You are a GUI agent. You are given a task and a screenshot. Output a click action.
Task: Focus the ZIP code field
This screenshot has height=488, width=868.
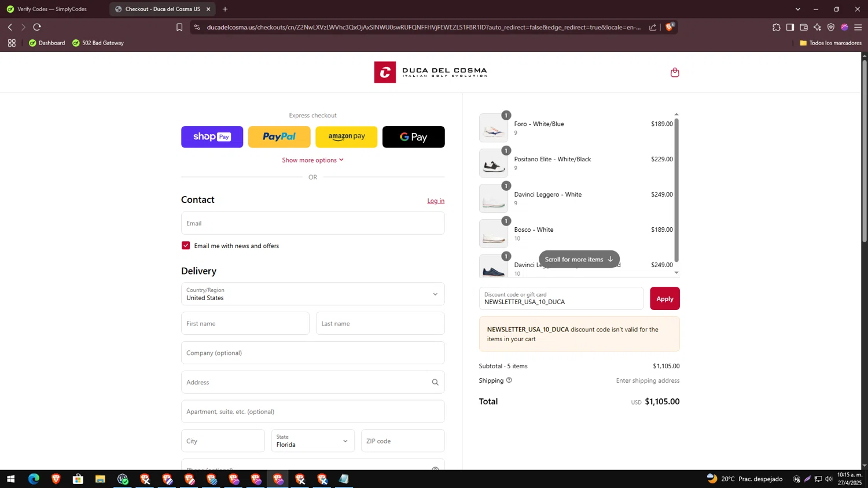(403, 441)
